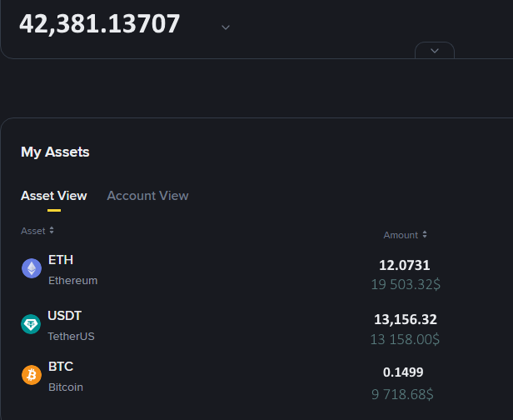
Task: Click the BTC amount 0.1499
Action: pos(403,372)
